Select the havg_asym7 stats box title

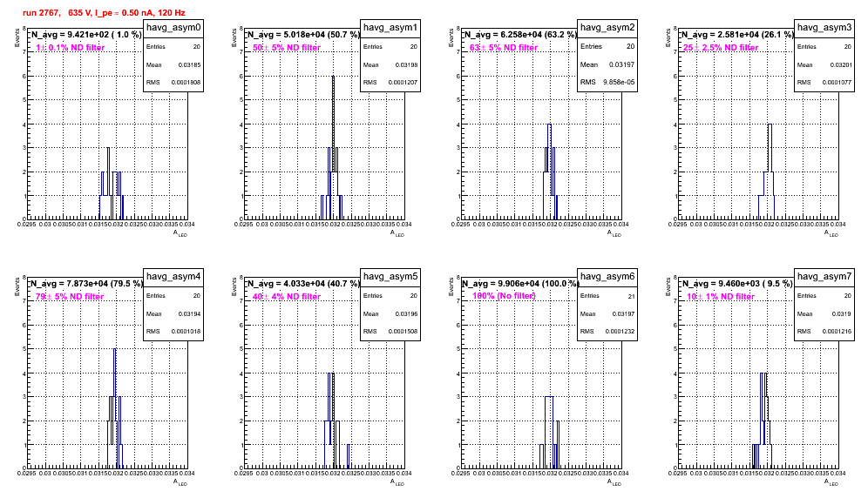(824, 277)
